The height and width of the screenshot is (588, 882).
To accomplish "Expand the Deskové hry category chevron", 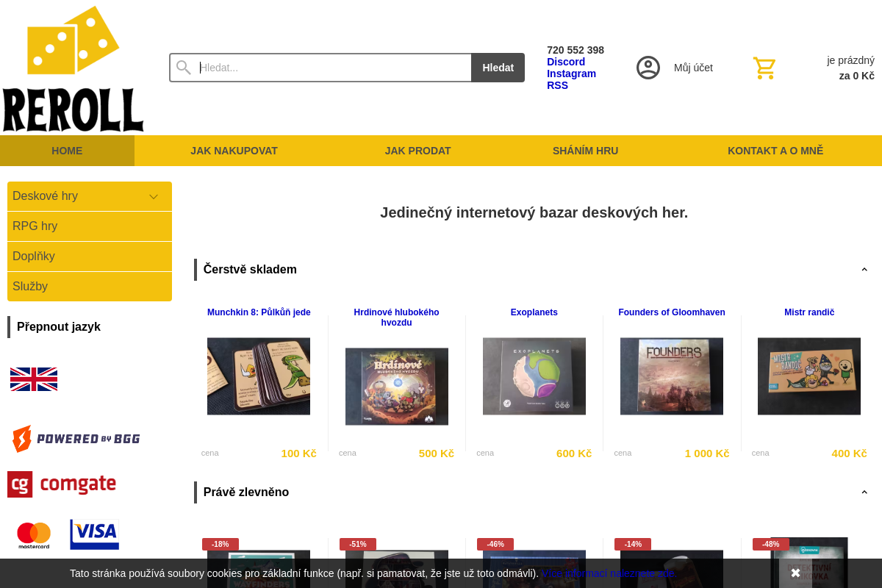I will (154, 196).
